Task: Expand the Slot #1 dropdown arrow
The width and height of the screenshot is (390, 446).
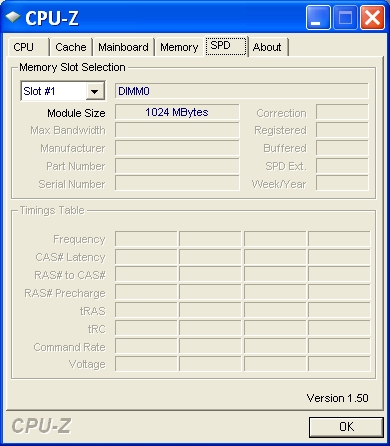Action: point(95,91)
